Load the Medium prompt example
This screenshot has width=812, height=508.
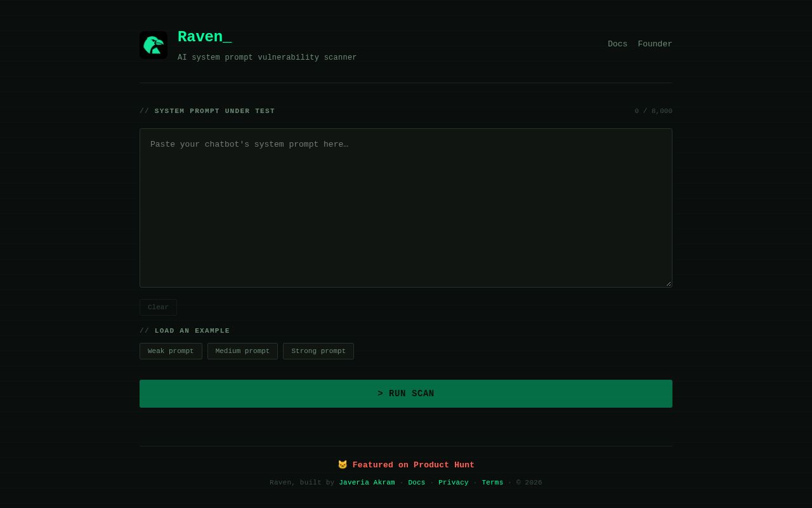click(242, 351)
